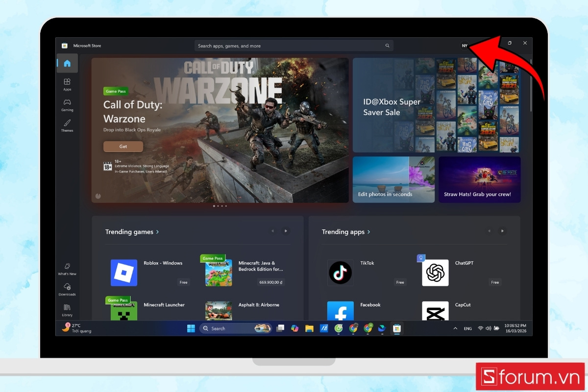
Task: Click the magnifier icon in the store search box
Action: point(387,46)
